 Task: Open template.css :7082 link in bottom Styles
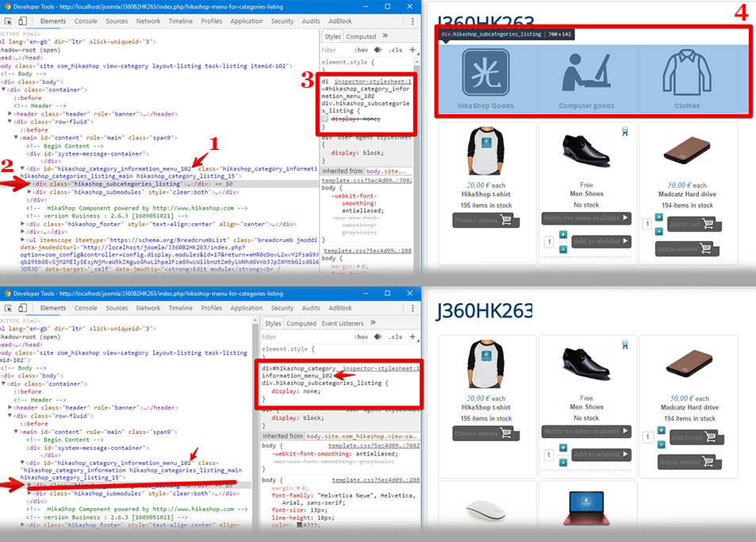click(x=374, y=445)
